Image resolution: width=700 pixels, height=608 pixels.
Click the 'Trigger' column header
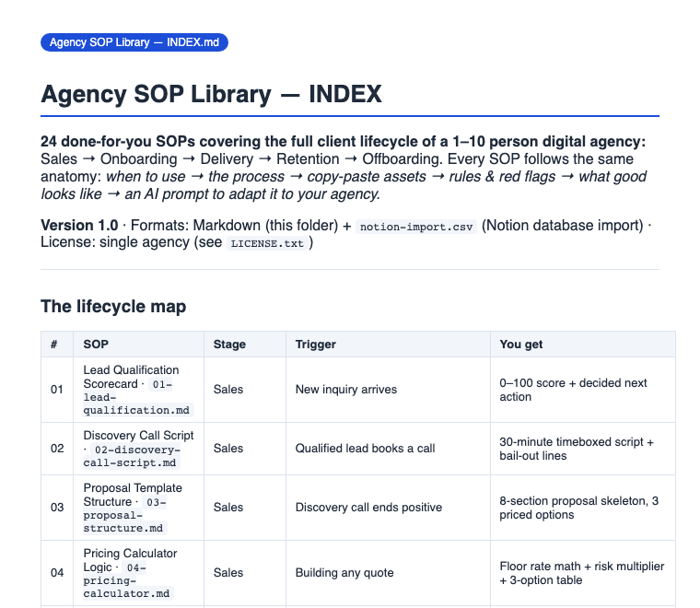click(388, 345)
